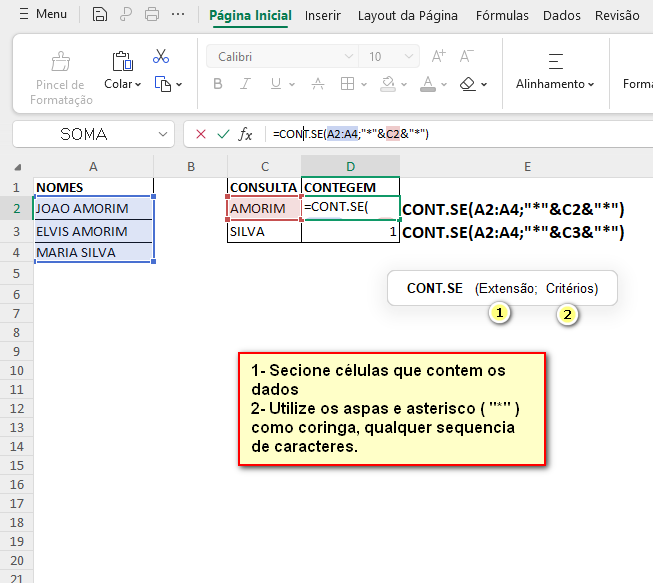Switch to the Fórmulas tab
Image resolution: width=653 pixels, height=583 pixels.
click(502, 15)
